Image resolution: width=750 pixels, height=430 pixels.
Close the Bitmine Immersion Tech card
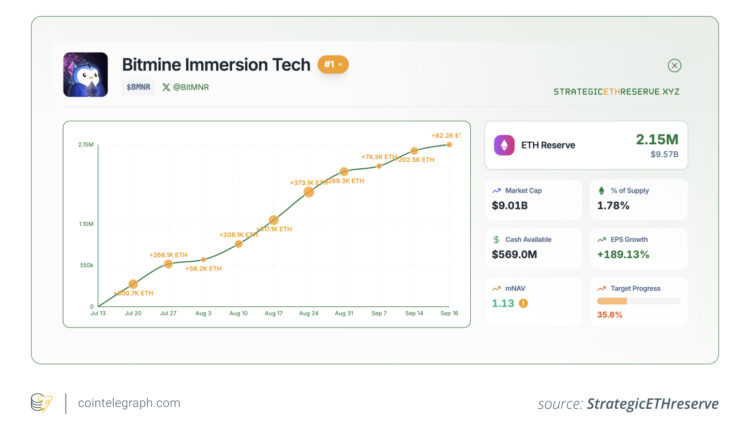pyautogui.click(x=674, y=66)
